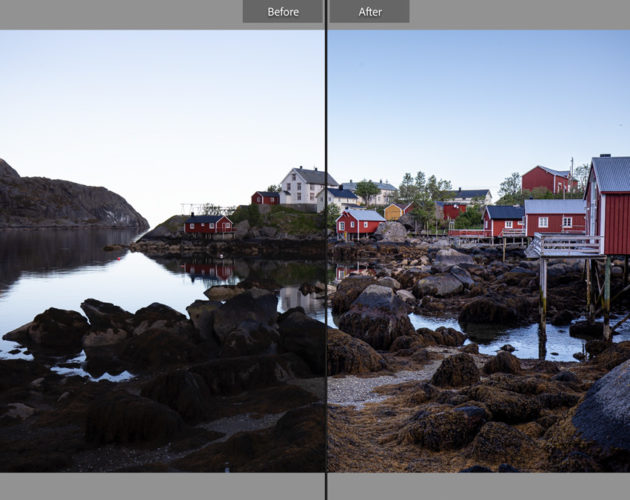
Task: Click the Before label tab
Action: tap(282, 11)
